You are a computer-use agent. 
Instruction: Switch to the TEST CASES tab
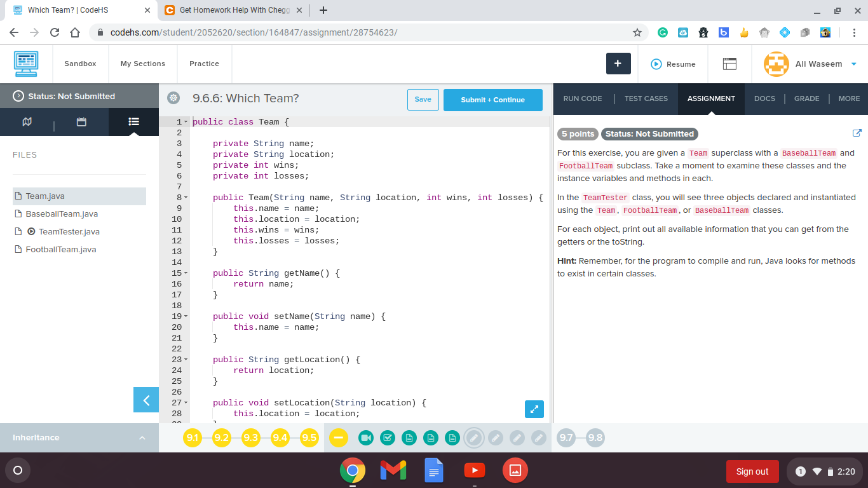tap(646, 98)
